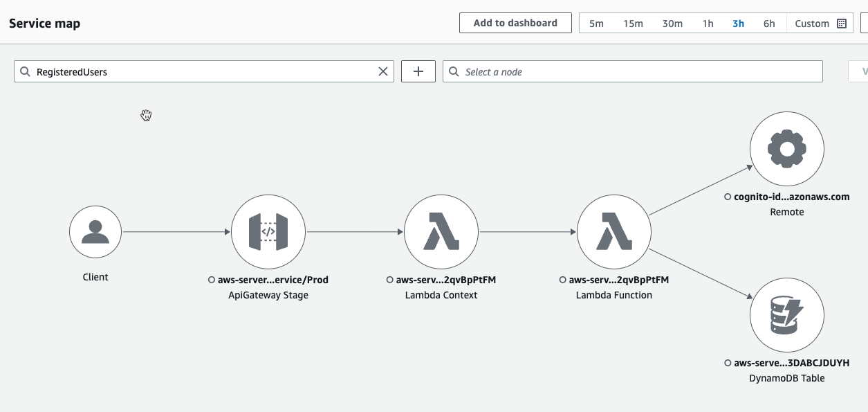Viewport: 868px width, 412px height.
Task: Click the Select a node field
Action: point(633,71)
